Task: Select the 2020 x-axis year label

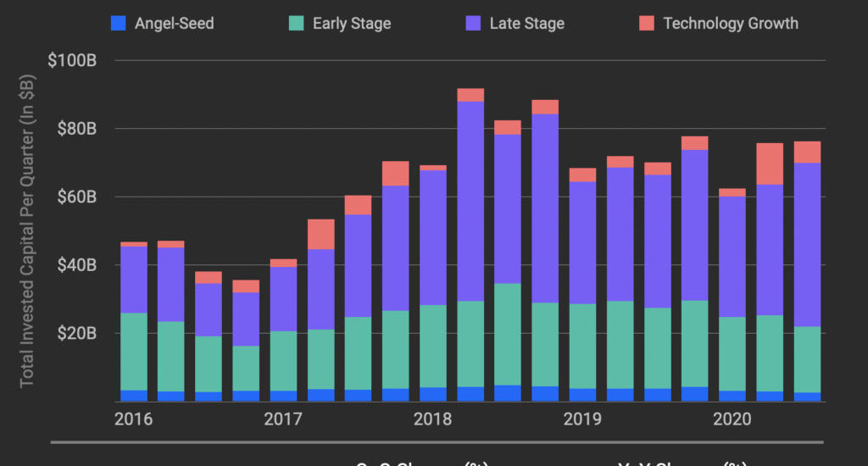Action: tap(731, 419)
